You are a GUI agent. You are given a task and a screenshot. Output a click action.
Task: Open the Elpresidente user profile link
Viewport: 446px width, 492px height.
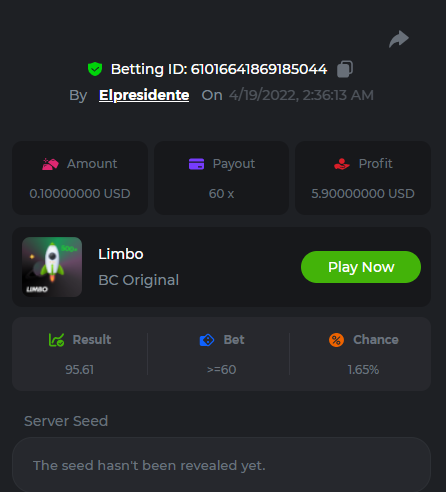[144, 95]
